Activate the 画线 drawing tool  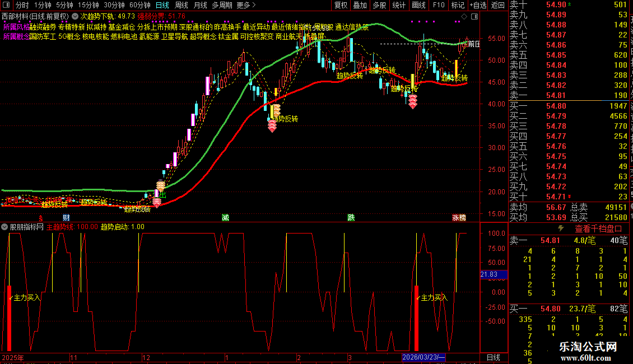[x=418, y=5]
